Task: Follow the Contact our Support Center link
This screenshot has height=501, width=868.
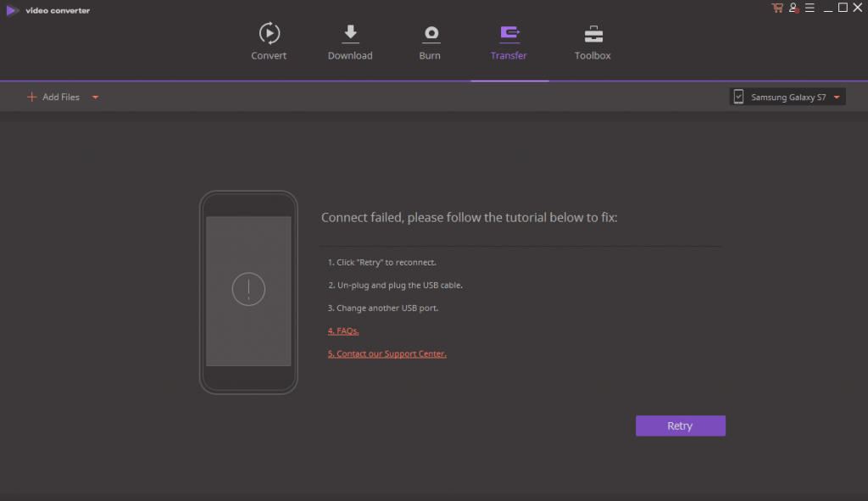Action: coord(387,353)
